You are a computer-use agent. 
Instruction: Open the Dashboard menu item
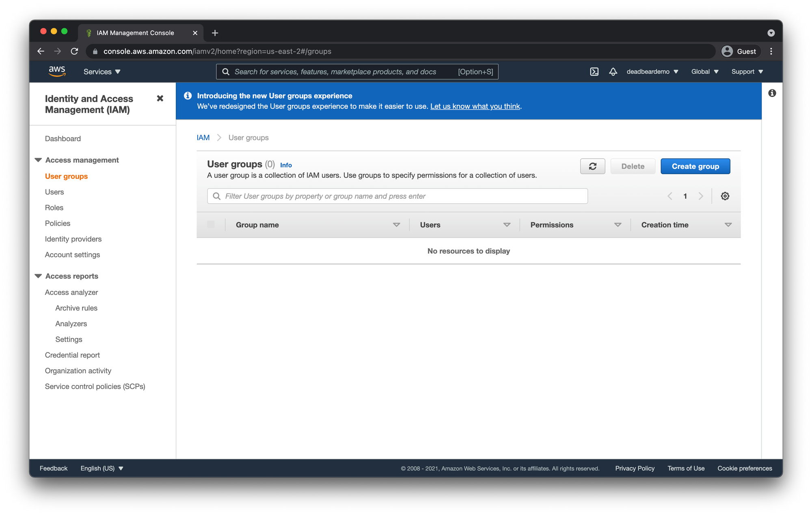[63, 138]
